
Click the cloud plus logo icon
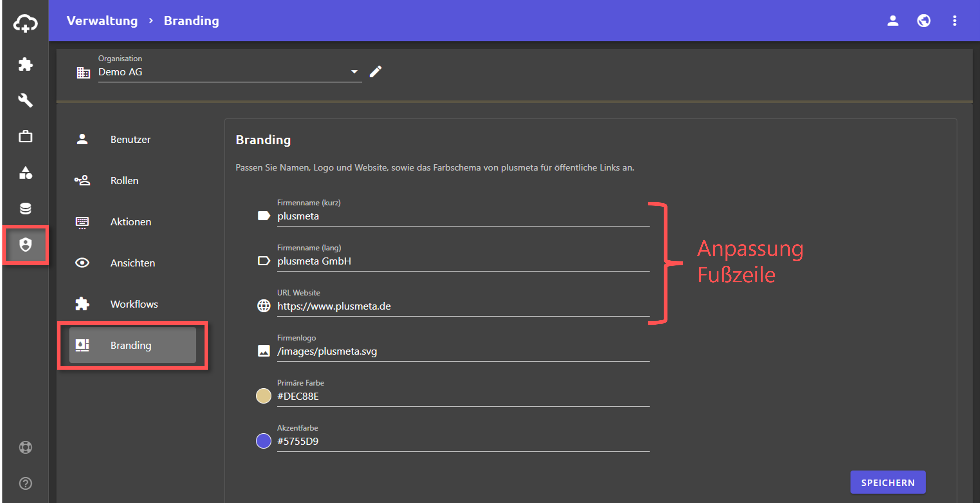(25, 23)
